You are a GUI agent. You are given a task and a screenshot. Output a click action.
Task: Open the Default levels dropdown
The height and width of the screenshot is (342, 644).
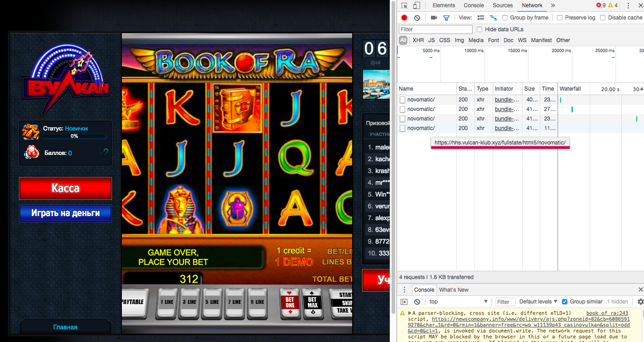(538, 302)
